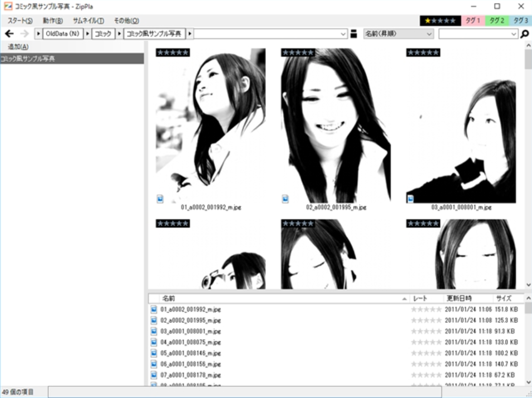
Task: Expand the arrow after OldData (N)
Action: point(87,34)
